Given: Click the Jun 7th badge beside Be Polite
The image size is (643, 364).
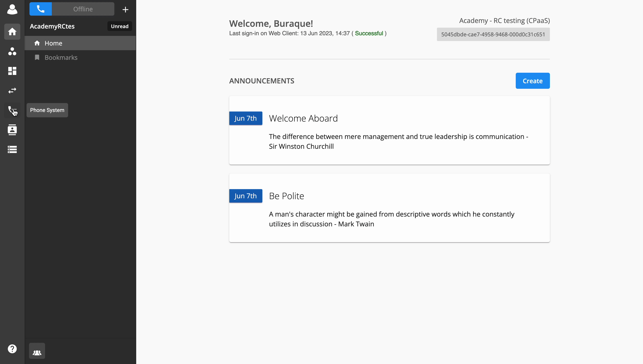Looking at the screenshot, I should point(246,196).
